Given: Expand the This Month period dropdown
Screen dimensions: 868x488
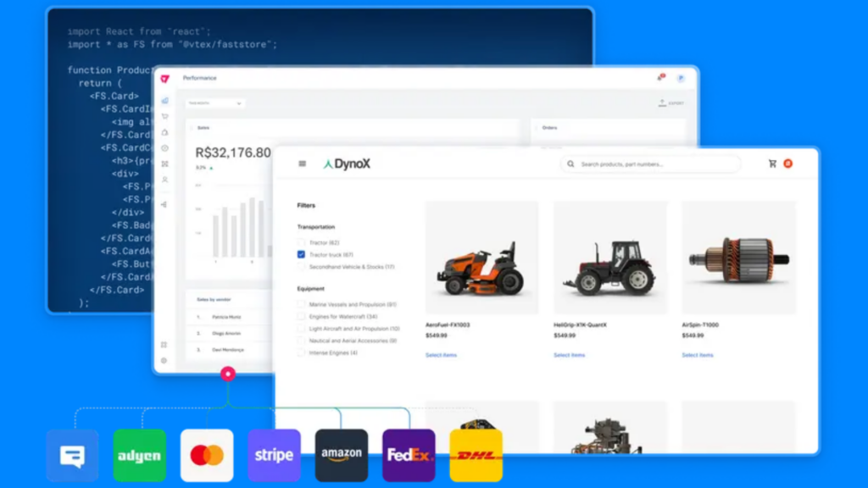Looking at the screenshot, I should 215,103.
